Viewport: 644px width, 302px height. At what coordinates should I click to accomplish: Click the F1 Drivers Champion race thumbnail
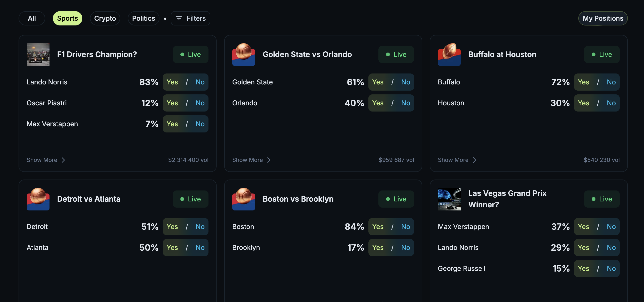pyautogui.click(x=38, y=54)
